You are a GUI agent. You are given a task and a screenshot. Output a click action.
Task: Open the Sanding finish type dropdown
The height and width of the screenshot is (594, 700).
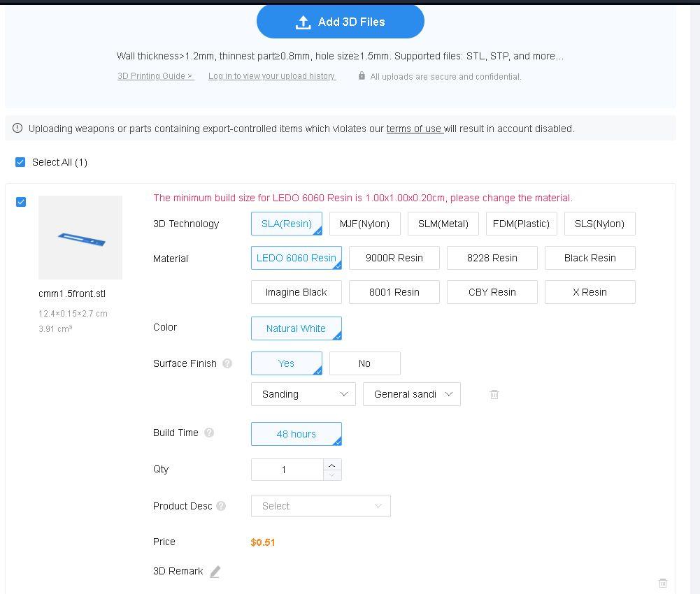[x=303, y=394]
